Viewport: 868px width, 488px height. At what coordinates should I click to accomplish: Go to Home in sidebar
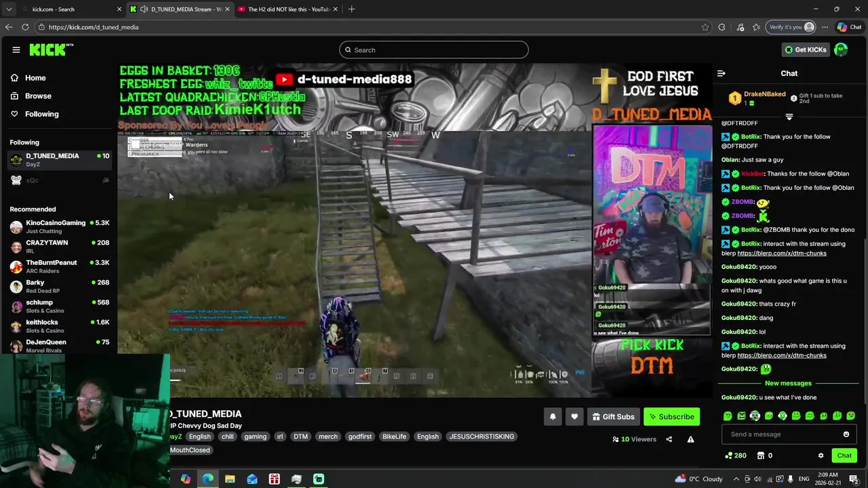[35, 78]
